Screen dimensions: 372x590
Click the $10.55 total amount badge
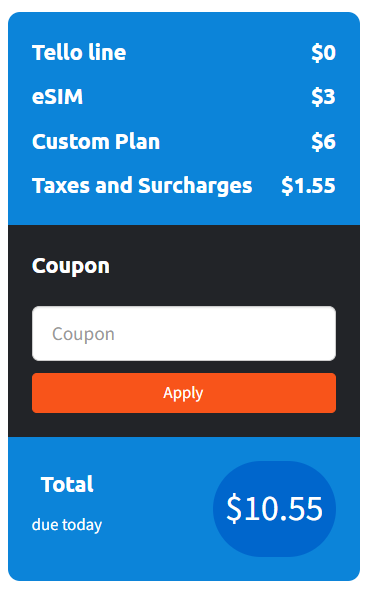[x=274, y=509]
